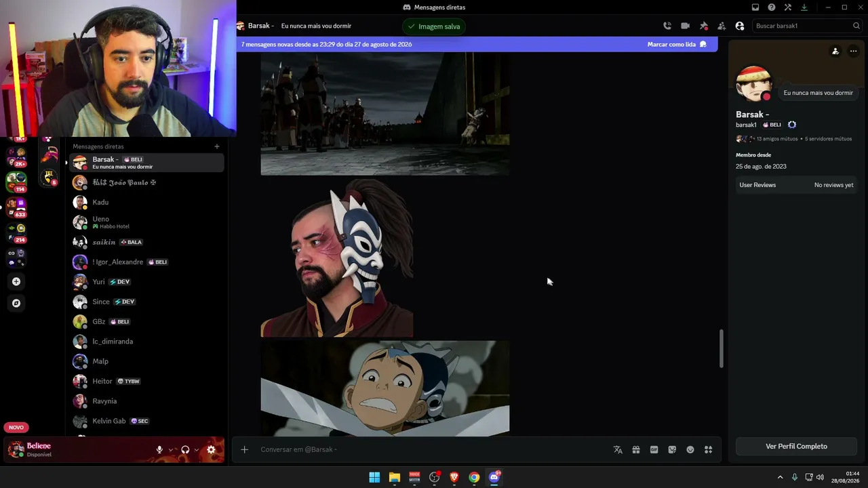The height and width of the screenshot is (488, 868).
Task: Click Ver Perfil Completo button
Action: 796,446
